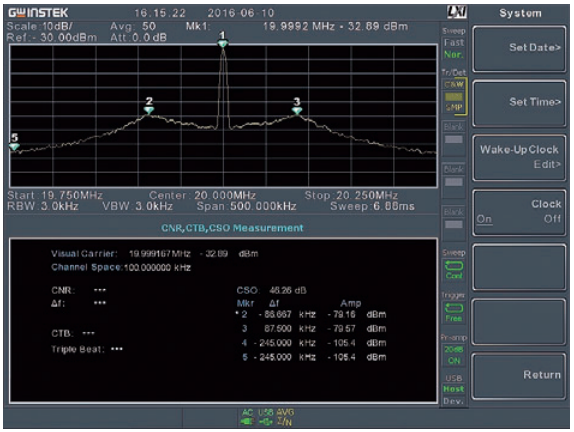This screenshot has height=432, width=574.
Task: Open the Set Date submenu
Action: point(519,49)
